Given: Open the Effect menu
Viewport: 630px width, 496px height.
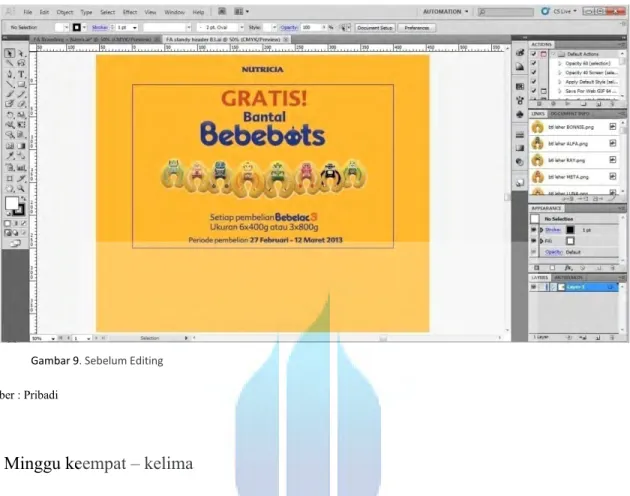Looking at the screenshot, I should coord(130,12).
